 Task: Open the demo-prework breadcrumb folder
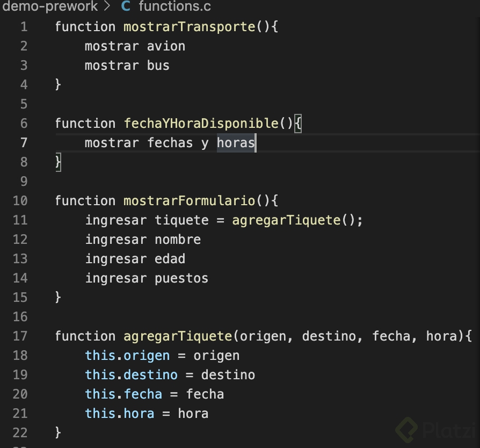(49, 7)
